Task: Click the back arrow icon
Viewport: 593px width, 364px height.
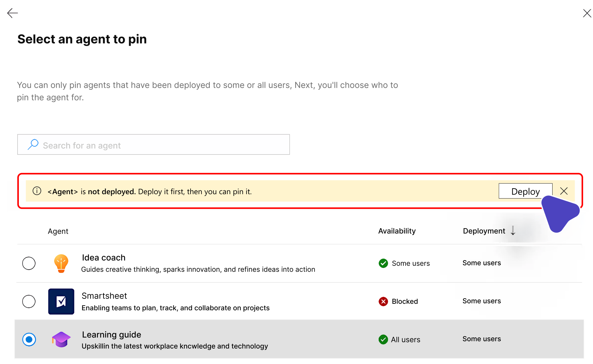Action: coord(12,13)
